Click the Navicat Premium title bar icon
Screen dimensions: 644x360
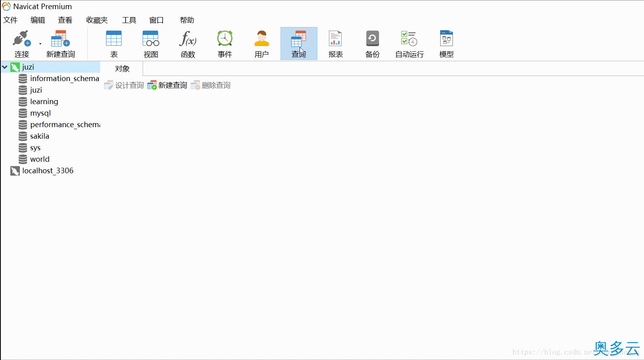pos(6,6)
